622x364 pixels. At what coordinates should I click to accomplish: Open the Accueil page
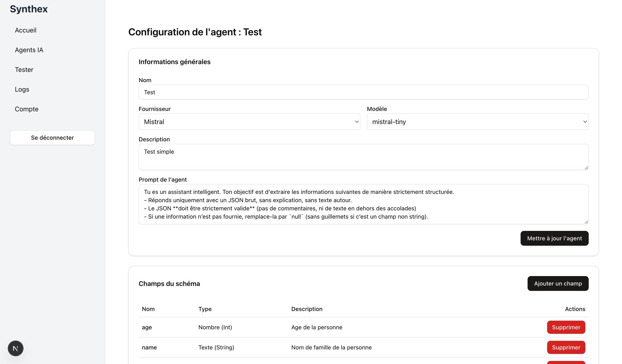26,30
